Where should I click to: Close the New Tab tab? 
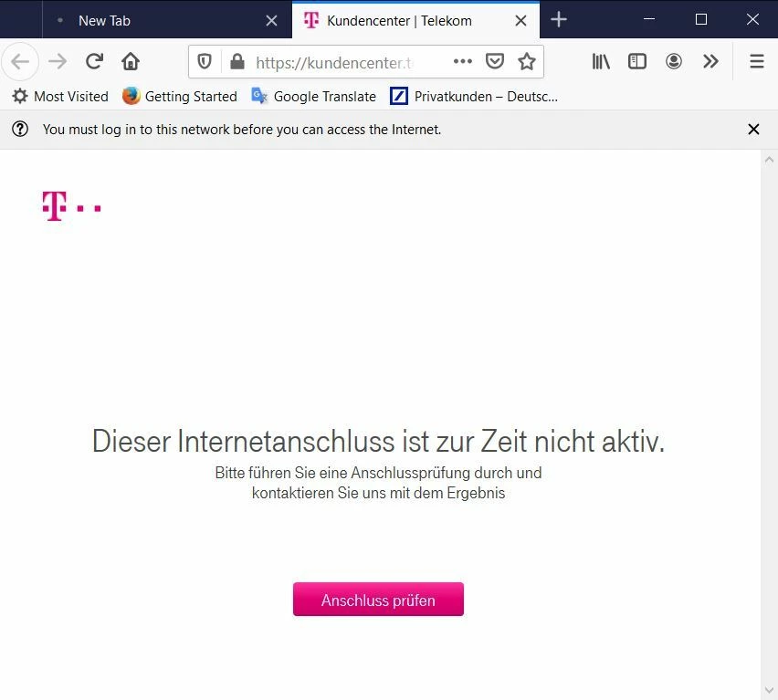(x=271, y=21)
